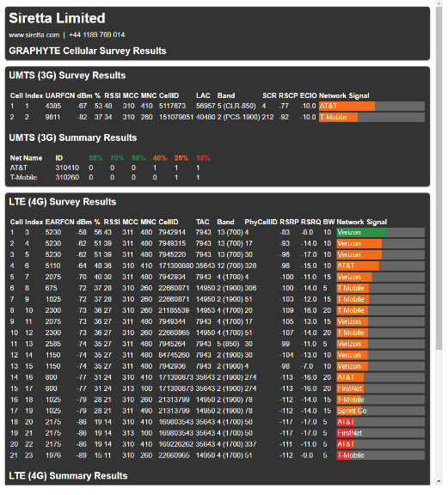
Task: Click CellID 151079851 in UMTS results
Action: 176,117
